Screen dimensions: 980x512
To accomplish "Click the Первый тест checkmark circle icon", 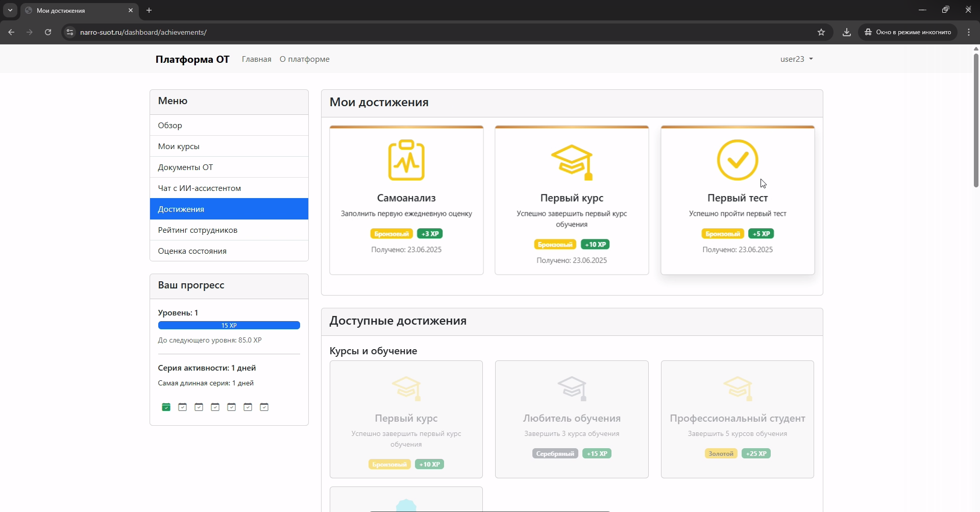I will (737, 160).
